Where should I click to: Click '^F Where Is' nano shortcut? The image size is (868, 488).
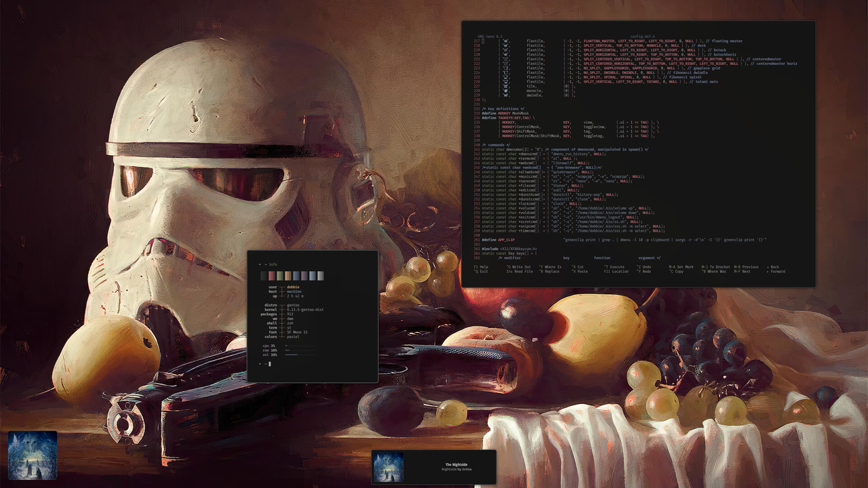click(550, 267)
